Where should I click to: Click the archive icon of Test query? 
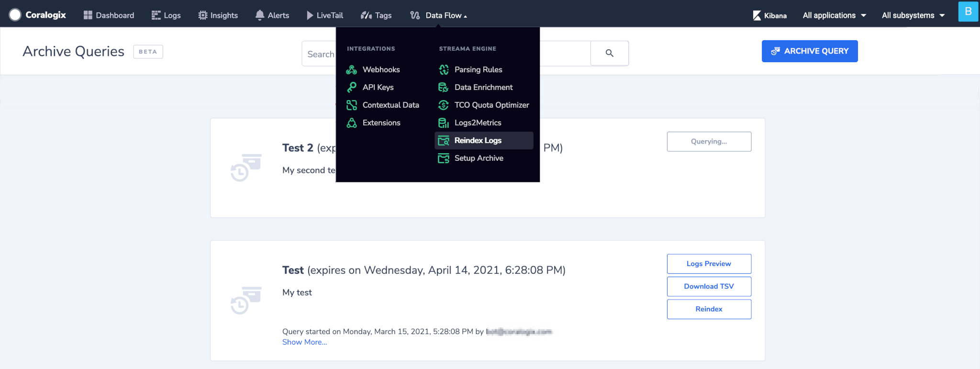tap(246, 300)
